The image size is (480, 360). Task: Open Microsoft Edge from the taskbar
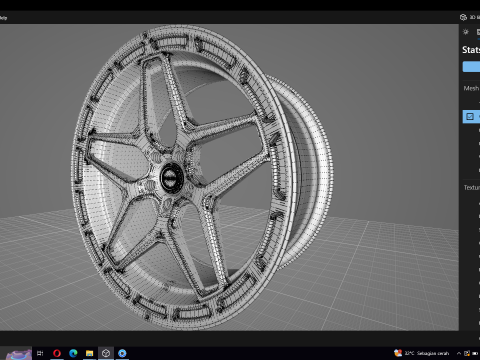pyautogui.click(x=73, y=353)
